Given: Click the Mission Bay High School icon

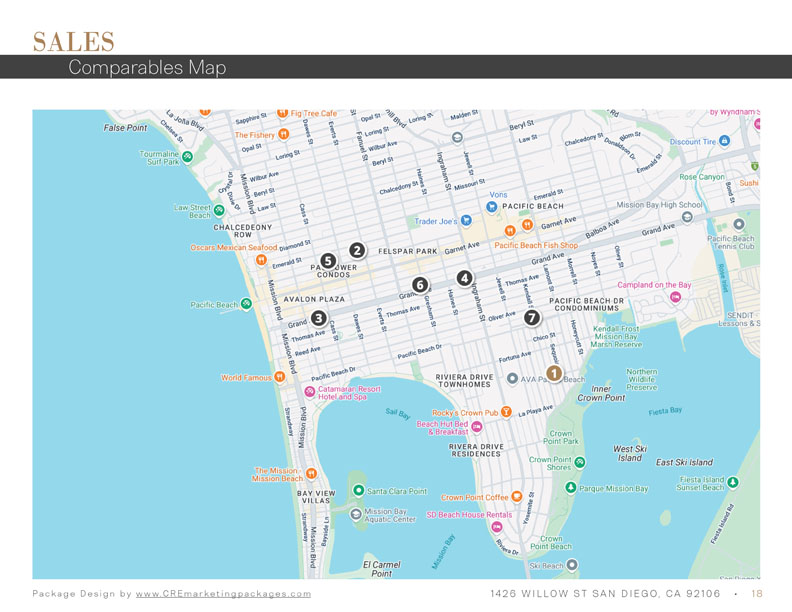Looking at the screenshot, I should pos(687,217).
